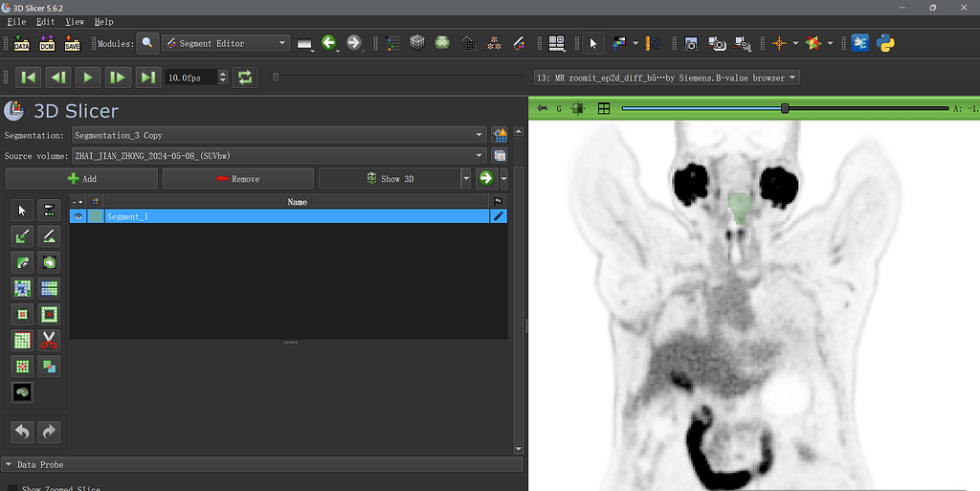Select the Paint effect tool
This screenshot has width=980, height=491.
pyautogui.click(x=22, y=235)
